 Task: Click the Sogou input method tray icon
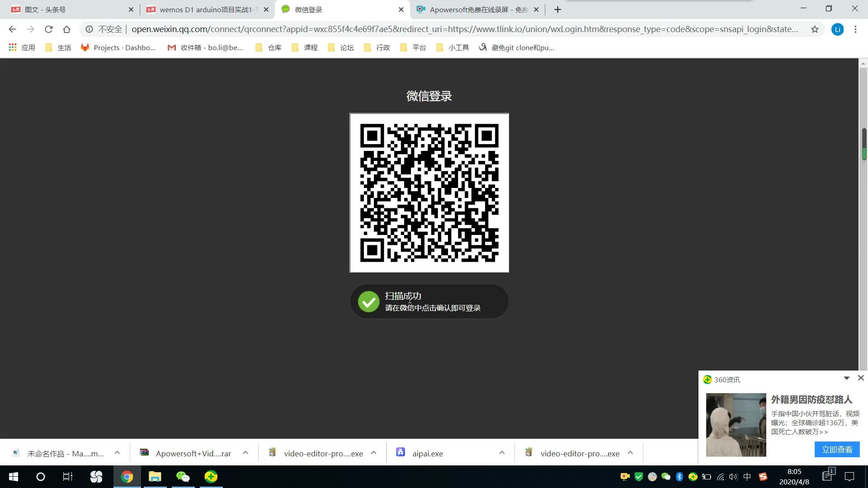tap(763, 477)
